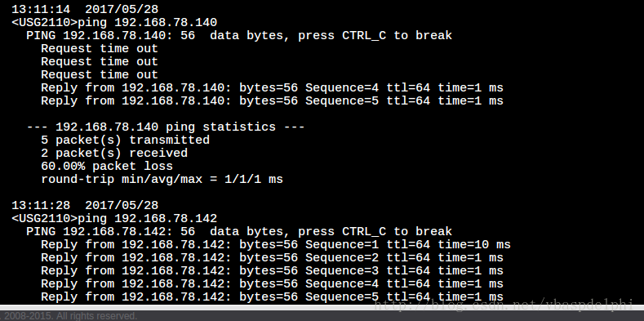Click the CTRL_C to break text in first ping

pyautogui.click(x=397, y=35)
